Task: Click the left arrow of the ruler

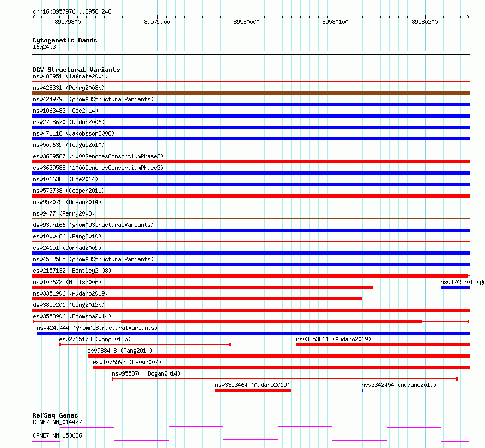Action: [34, 17]
